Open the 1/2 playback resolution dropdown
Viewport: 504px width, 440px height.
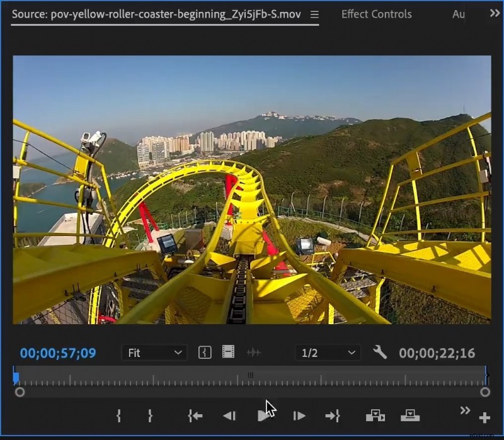[x=327, y=353]
